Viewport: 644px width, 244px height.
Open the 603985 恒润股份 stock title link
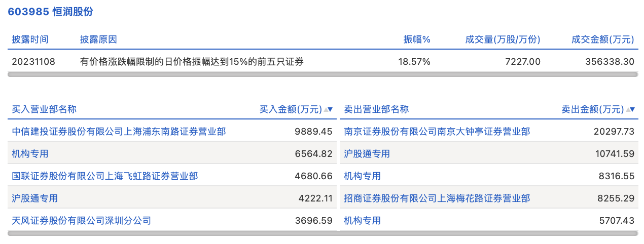(50, 12)
